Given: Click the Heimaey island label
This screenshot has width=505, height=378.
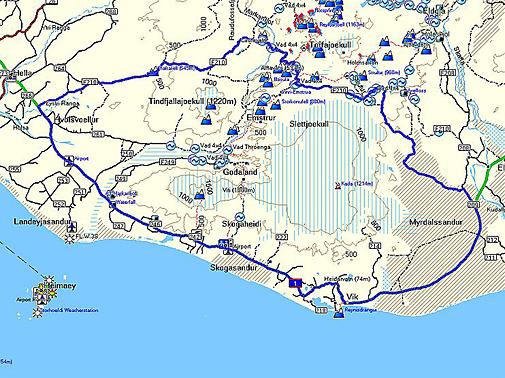Looking at the screenshot, I should pos(60,286).
